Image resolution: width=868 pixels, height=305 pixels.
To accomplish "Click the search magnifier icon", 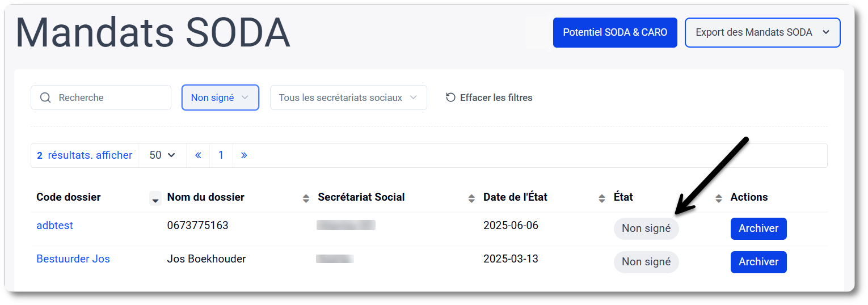I will 45,98.
